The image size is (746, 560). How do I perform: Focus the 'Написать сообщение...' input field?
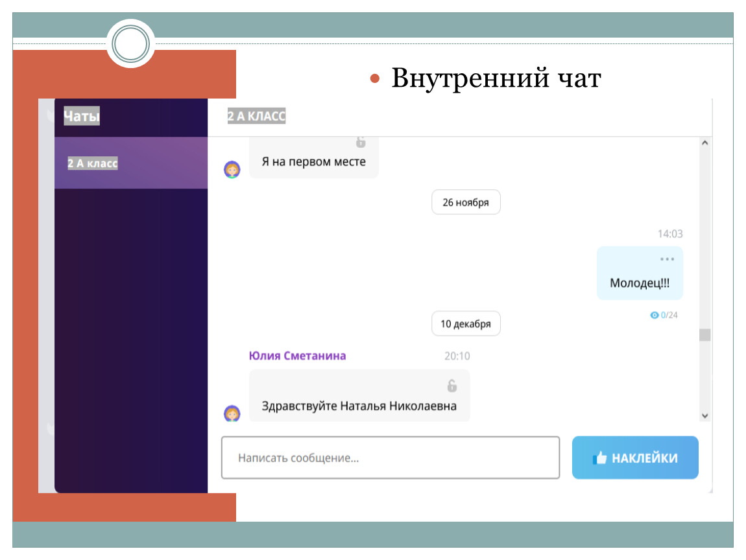[x=390, y=458]
